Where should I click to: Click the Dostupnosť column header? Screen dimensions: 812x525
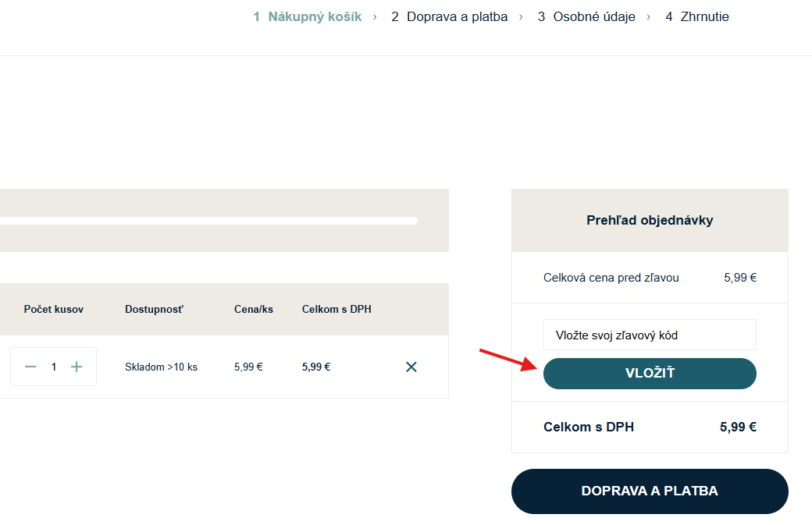154,310
